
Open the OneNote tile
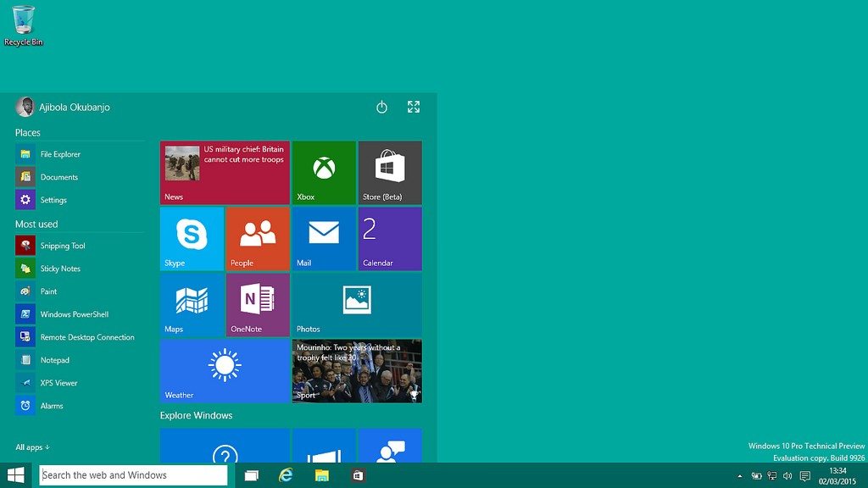(258, 305)
